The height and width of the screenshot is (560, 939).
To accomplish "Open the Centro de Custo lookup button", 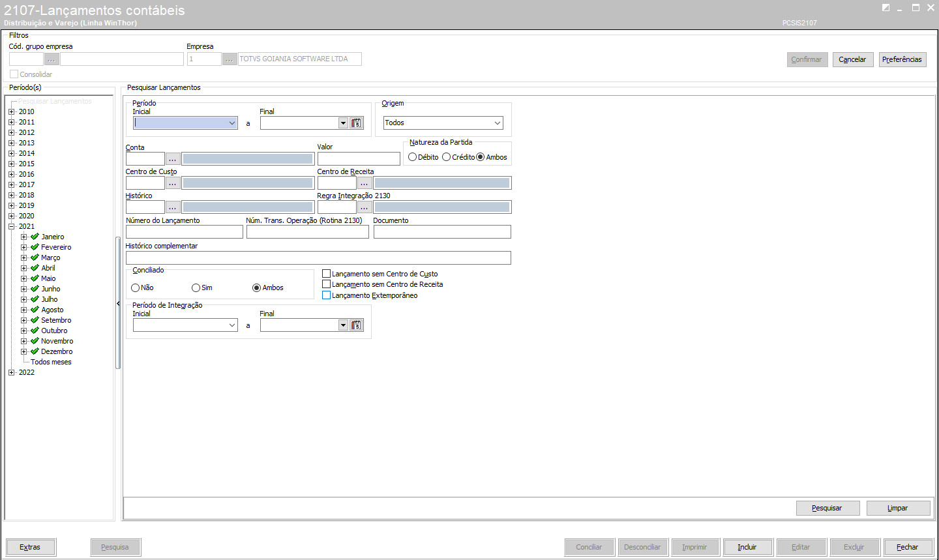I will click(x=173, y=183).
